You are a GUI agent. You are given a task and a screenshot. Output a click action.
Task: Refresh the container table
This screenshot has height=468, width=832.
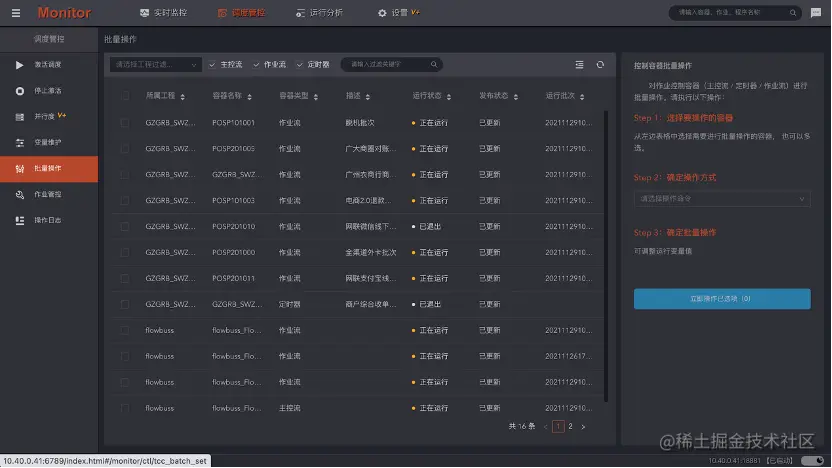click(x=600, y=64)
